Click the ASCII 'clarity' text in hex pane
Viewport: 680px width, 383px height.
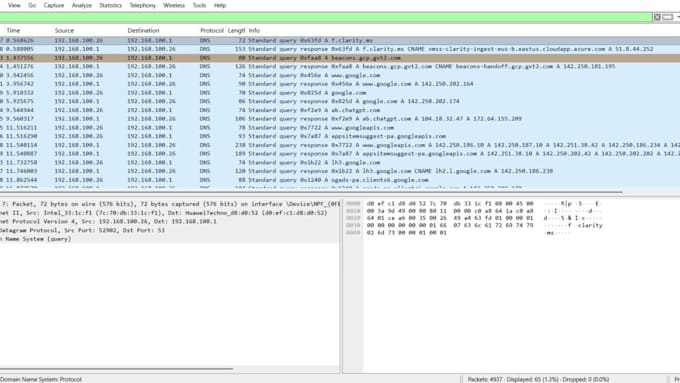click(x=589, y=226)
